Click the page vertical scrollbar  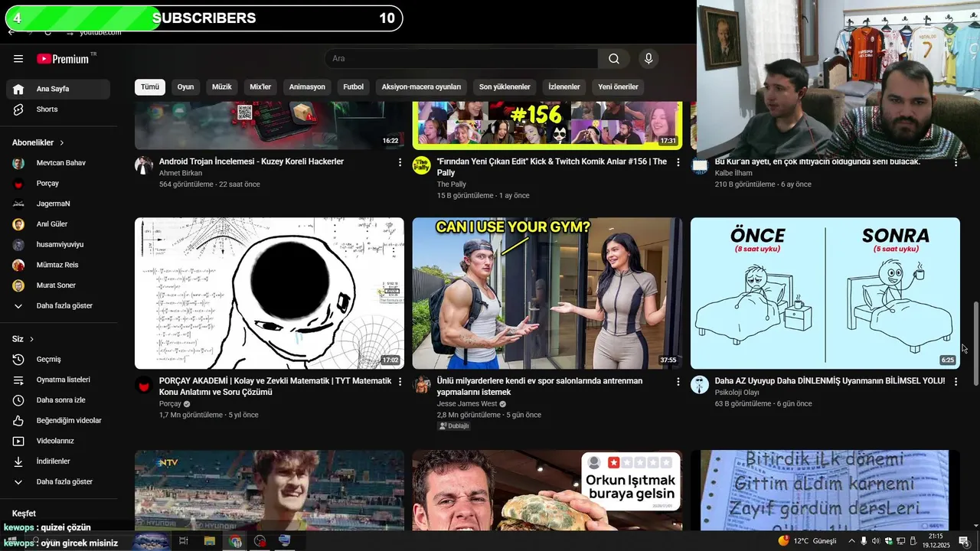(975, 344)
